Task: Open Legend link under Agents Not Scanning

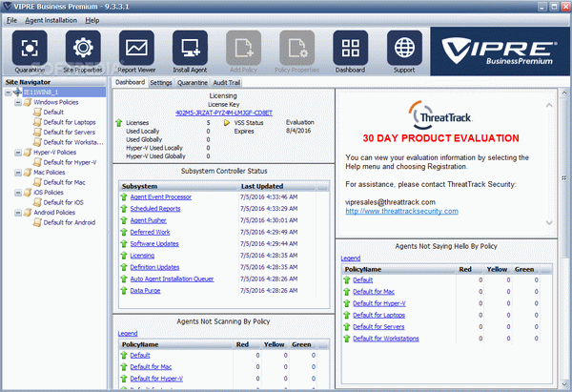Action: tap(128, 333)
